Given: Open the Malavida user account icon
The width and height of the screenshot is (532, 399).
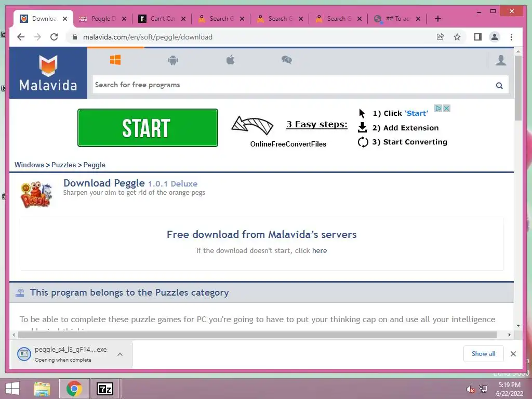Looking at the screenshot, I should [x=501, y=60].
